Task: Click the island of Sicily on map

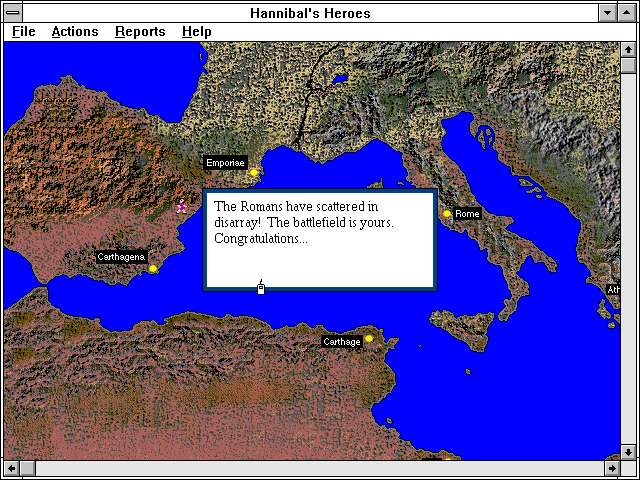Action: [465, 327]
